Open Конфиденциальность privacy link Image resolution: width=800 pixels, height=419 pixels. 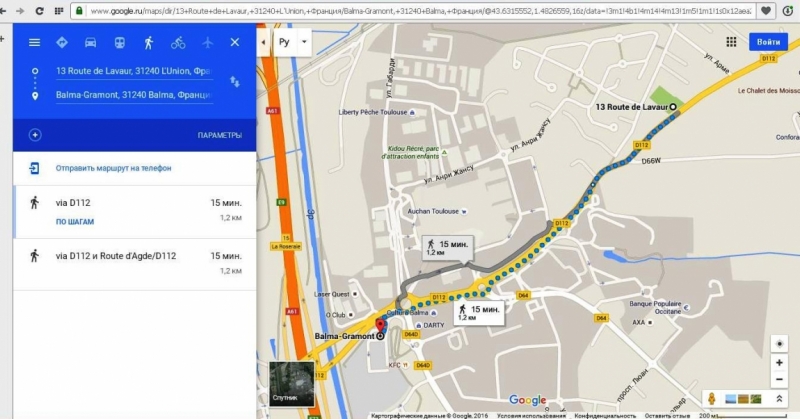[x=605, y=416]
